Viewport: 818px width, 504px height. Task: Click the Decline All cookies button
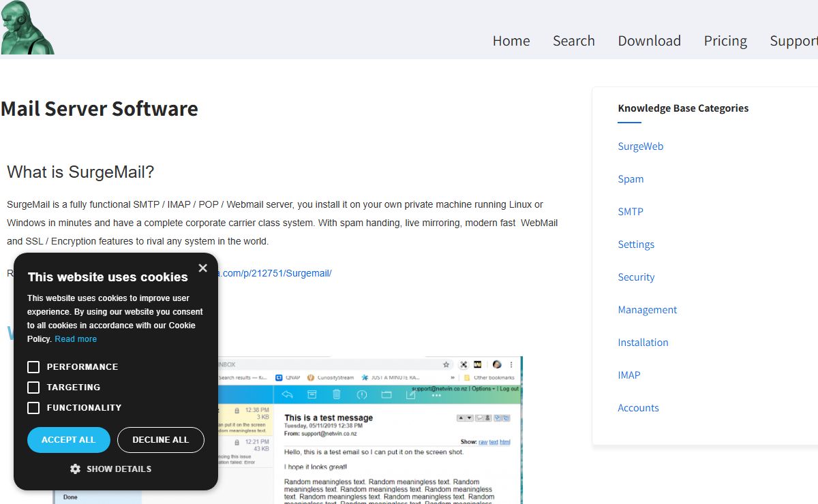[161, 440]
